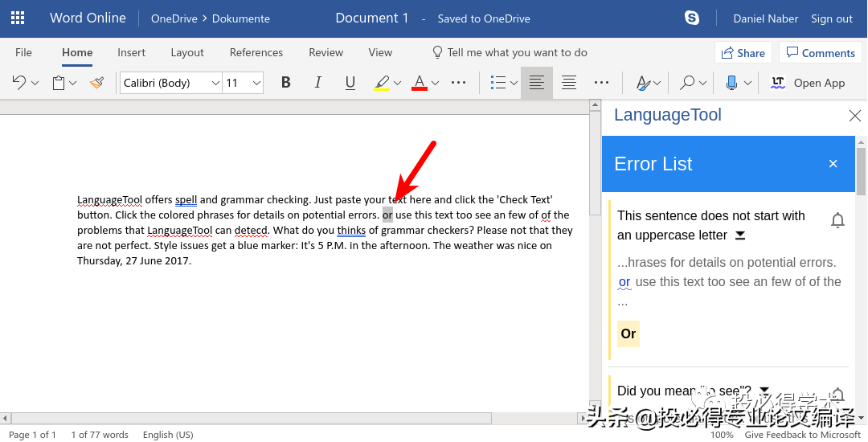
Task: Expand the bullet library dropdown arrow
Action: pos(514,83)
